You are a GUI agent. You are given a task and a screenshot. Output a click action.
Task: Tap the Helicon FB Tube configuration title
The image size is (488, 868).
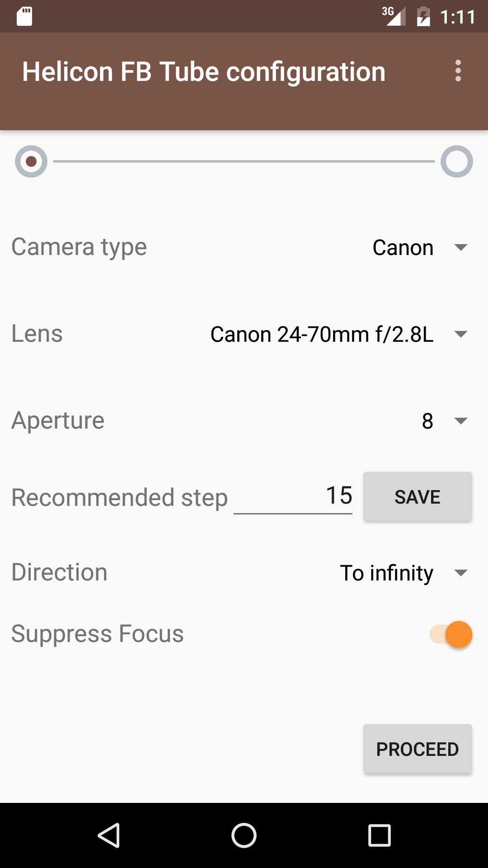[x=204, y=71]
